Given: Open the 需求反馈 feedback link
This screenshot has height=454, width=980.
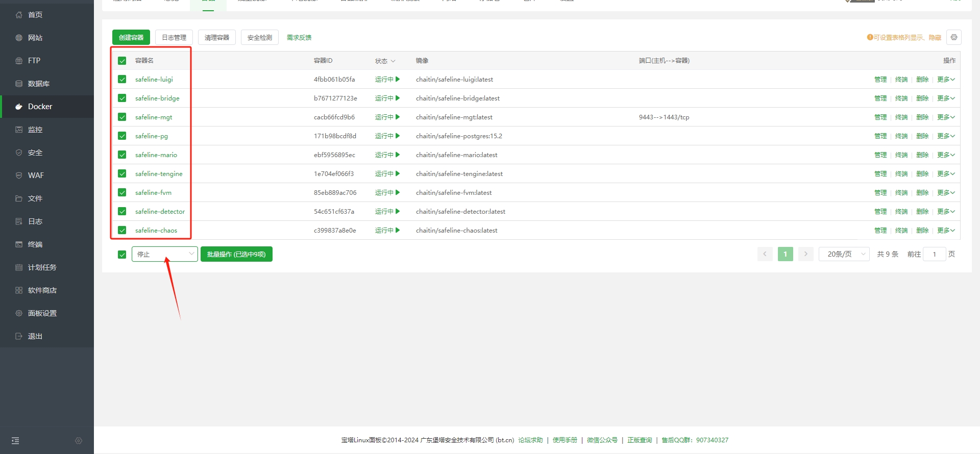Looking at the screenshot, I should (x=299, y=37).
